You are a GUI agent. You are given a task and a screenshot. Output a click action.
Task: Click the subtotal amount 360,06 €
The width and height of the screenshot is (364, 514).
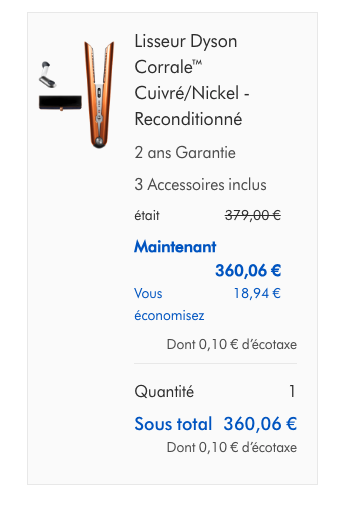tap(260, 424)
